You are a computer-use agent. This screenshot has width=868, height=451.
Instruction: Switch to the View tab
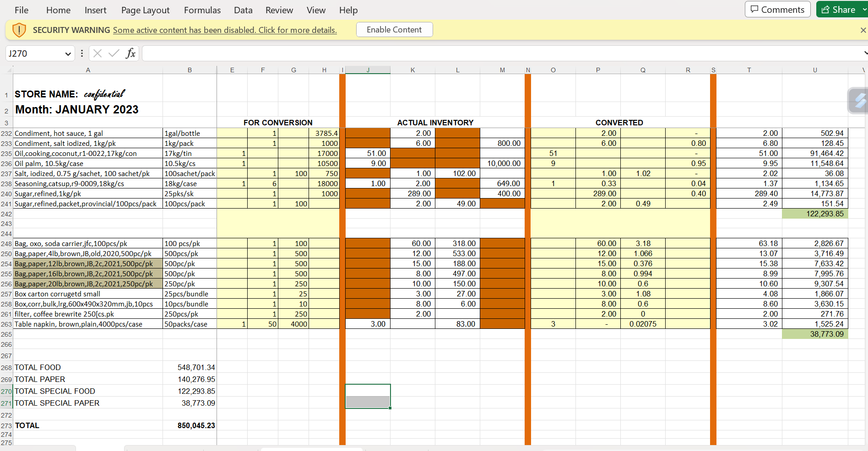pos(316,10)
